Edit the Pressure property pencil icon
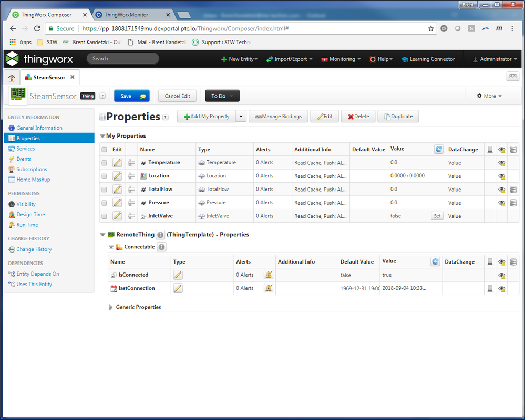Image resolution: width=525 pixels, height=420 pixels. 117,203
